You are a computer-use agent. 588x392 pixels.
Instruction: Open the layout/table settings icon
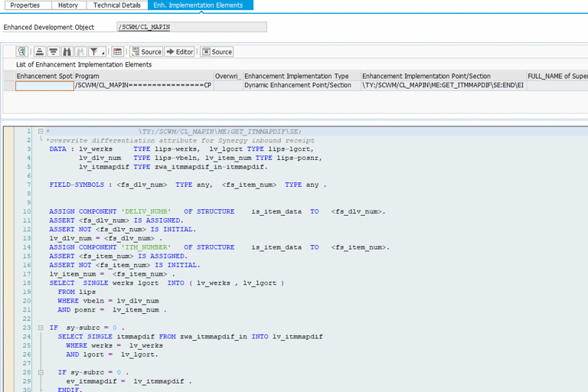117,52
